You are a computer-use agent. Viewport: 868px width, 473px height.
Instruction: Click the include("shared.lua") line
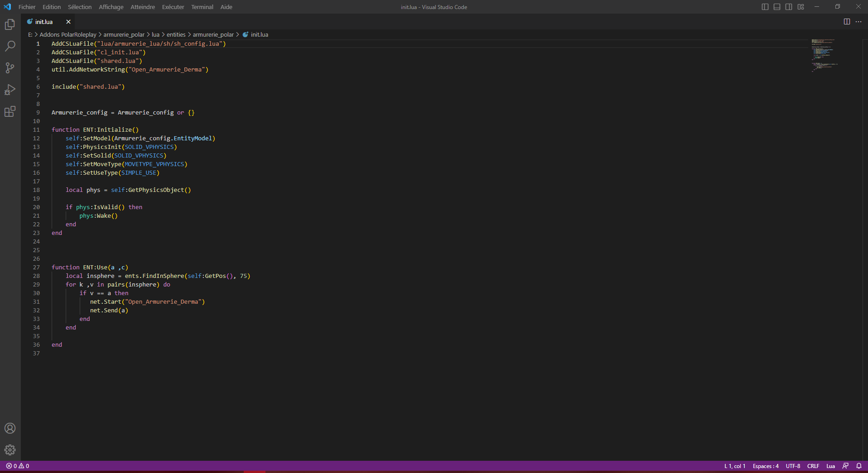(88, 86)
